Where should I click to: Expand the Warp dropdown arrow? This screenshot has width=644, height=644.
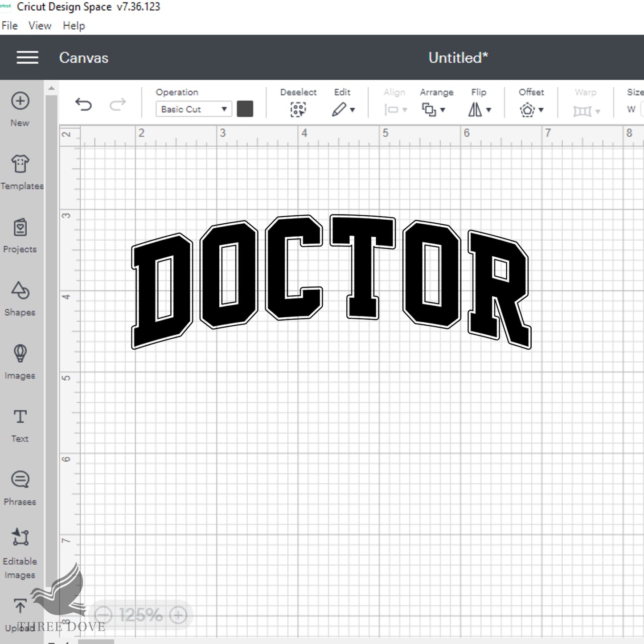pyautogui.click(x=598, y=111)
